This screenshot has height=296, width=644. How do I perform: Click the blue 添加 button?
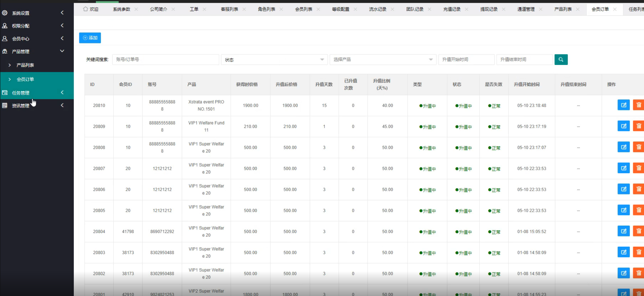pyautogui.click(x=90, y=38)
